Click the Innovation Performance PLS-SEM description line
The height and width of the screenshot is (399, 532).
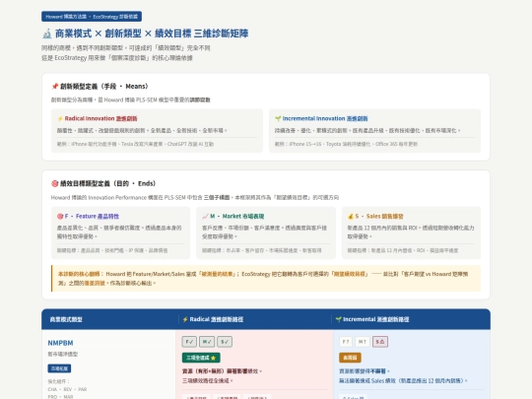click(195, 197)
